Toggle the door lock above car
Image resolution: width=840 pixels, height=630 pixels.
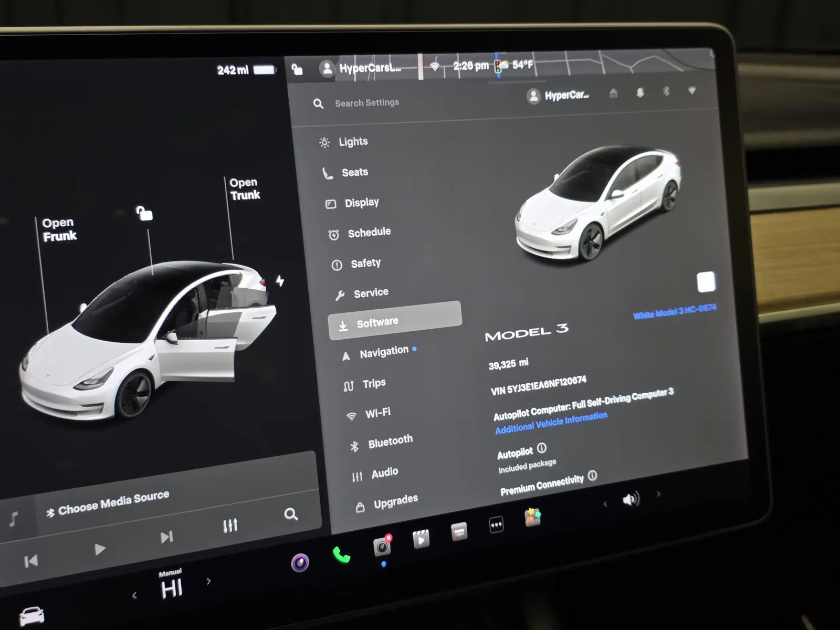point(144,213)
